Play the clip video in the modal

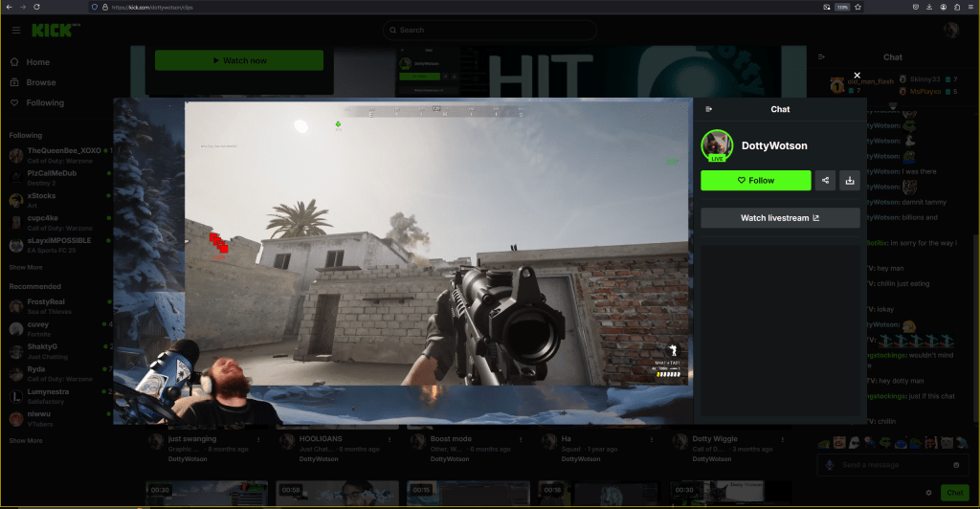coord(436,243)
